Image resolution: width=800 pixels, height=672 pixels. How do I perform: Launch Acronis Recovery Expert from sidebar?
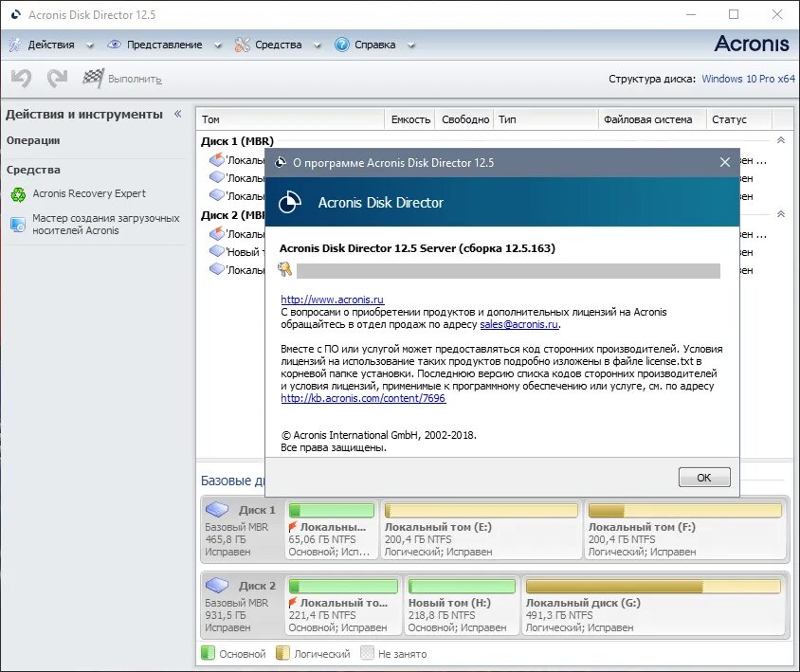(x=89, y=193)
